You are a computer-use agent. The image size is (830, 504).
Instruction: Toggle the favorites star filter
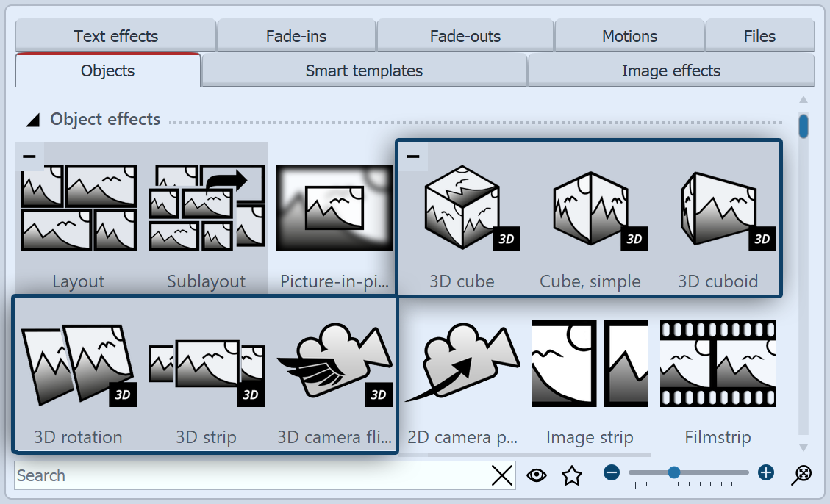tap(571, 475)
